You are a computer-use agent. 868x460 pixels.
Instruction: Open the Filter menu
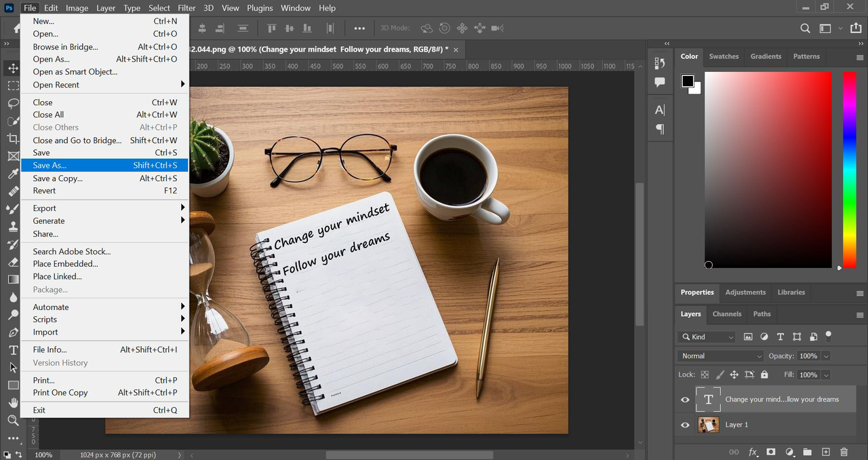pos(186,8)
